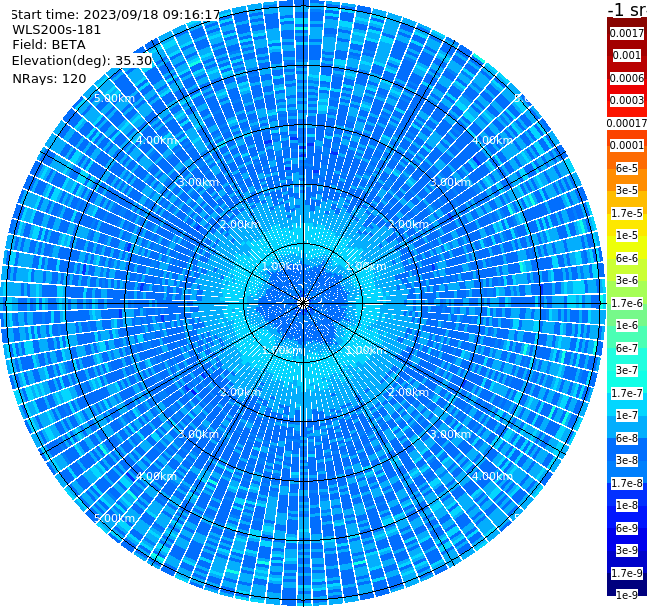647x607 pixels.
Task: Select the 0.0001 colorbar label
Action: pos(627,145)
